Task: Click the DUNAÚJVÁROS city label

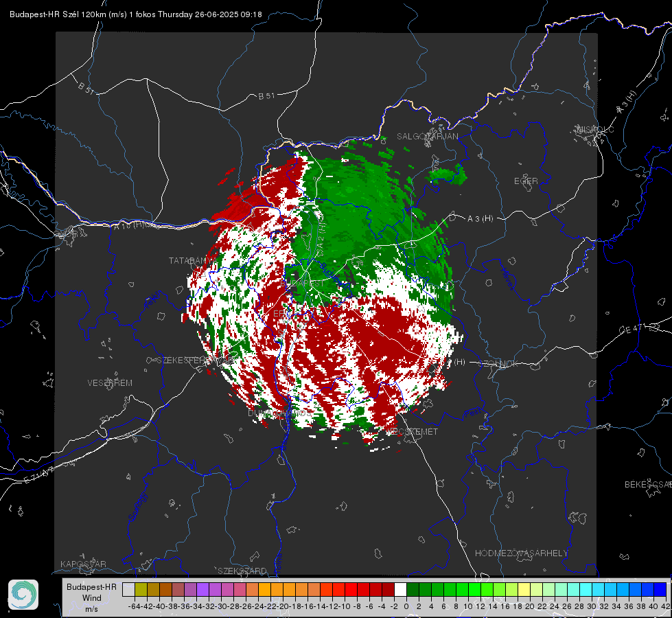Action: [x=280, y=413]
